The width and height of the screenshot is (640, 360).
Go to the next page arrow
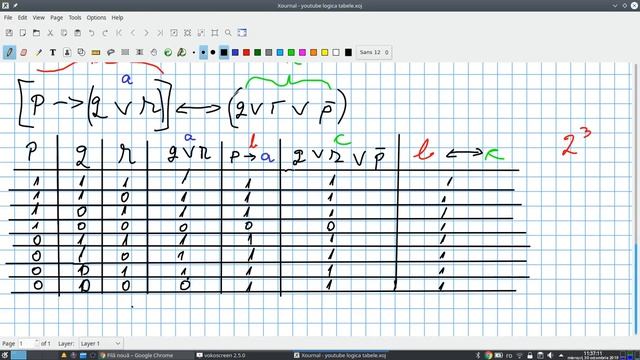(x=147, y=33)
